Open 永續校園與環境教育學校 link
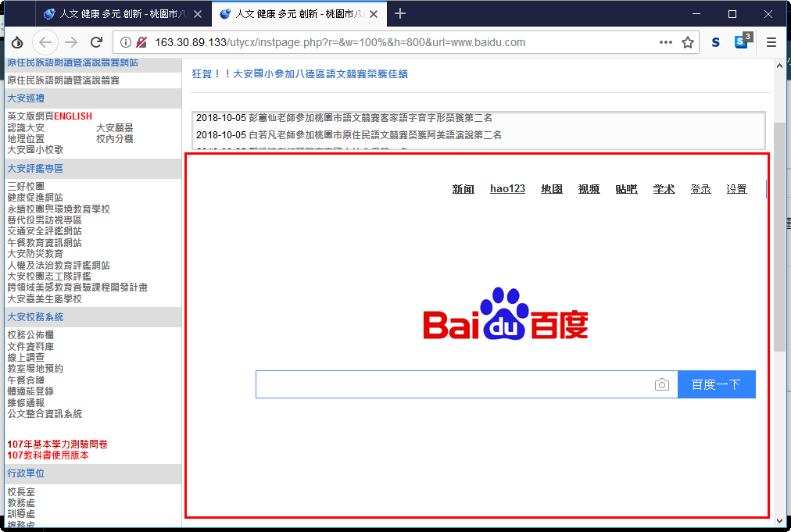Viewport: 791px width, 532px height. click(x=59, y=209)
